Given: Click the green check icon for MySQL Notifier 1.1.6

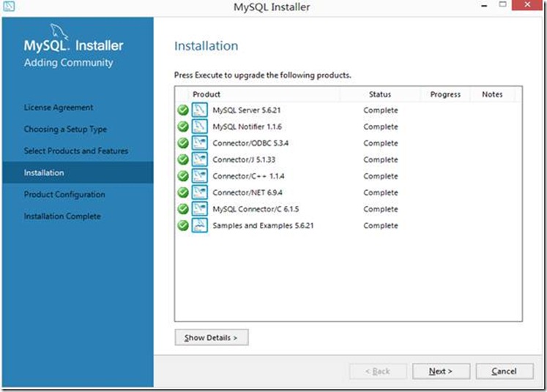Looking at the screenshot, I should pos(183,127).
